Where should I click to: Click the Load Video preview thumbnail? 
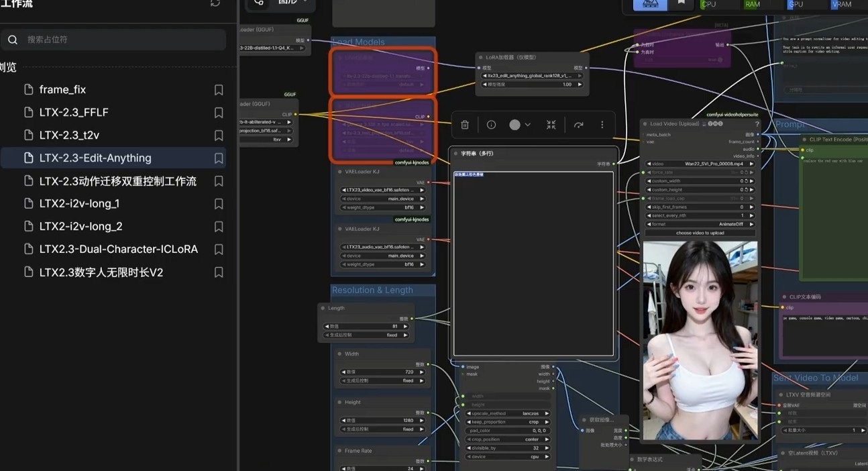pos(700,341)
